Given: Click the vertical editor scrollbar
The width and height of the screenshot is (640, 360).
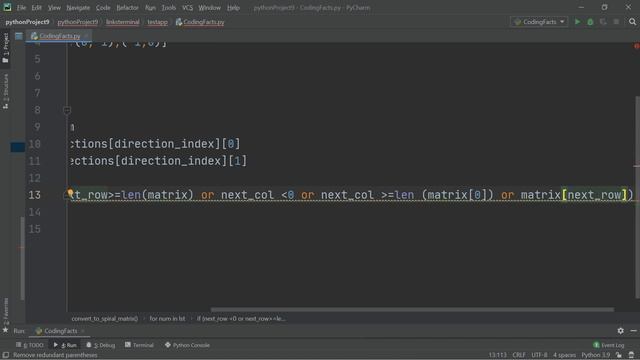Looking at the screenshot, I should coord(637,197).
